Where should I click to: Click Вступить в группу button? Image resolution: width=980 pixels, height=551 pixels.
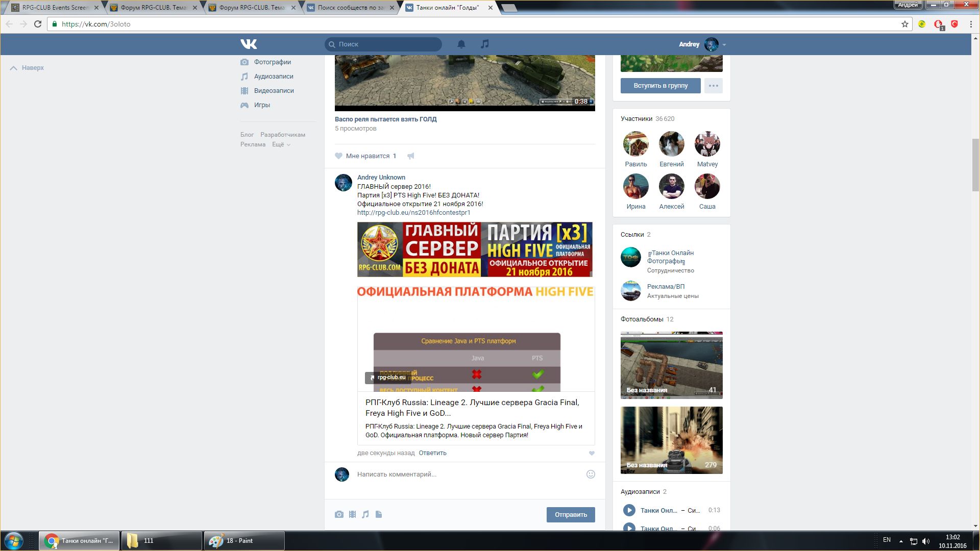[660, 86]
